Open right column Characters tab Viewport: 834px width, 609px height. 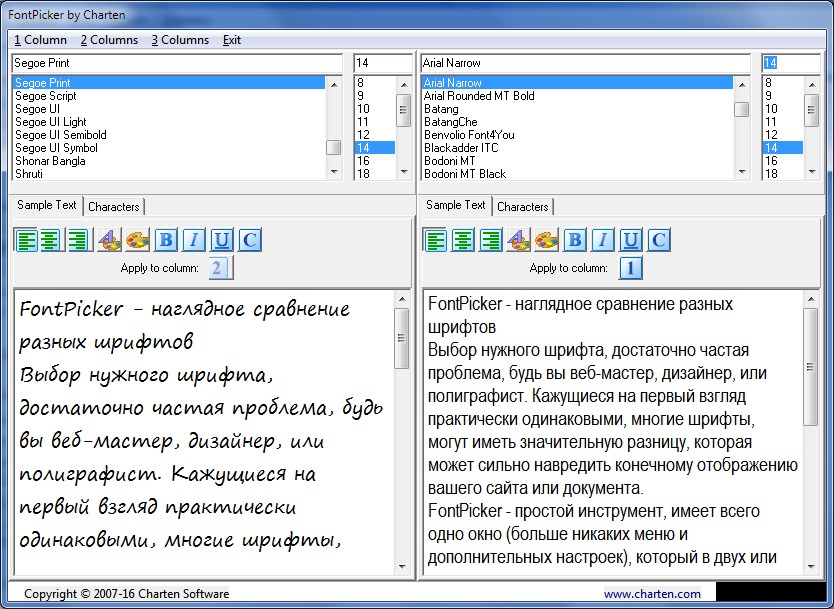pyautogui.click(x=523, y=206)
